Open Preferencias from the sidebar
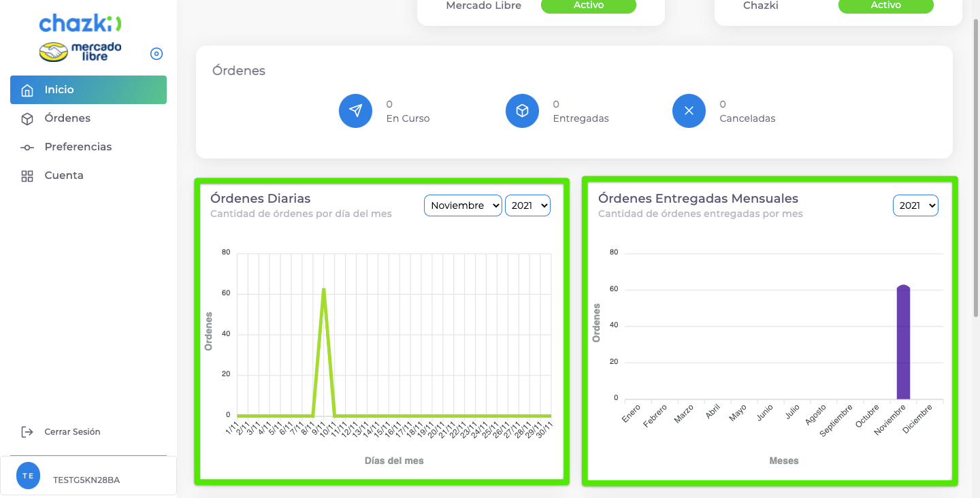 [78, 147]
